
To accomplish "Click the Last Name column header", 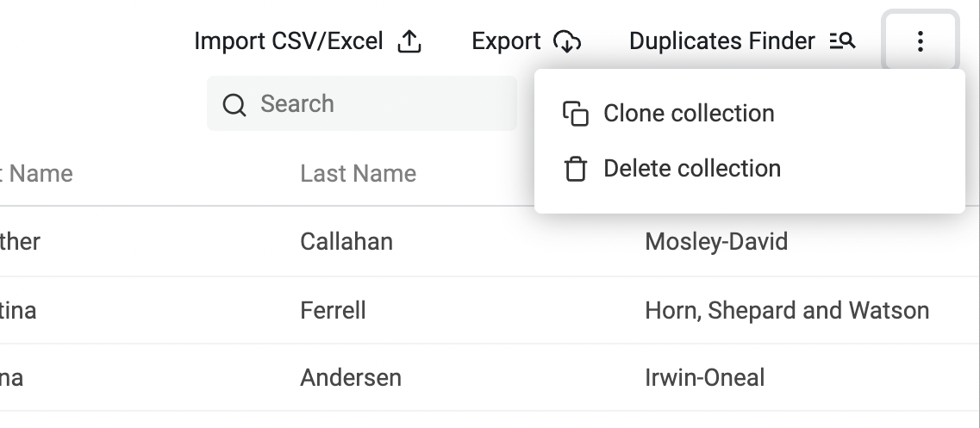I will click(358, 174).
